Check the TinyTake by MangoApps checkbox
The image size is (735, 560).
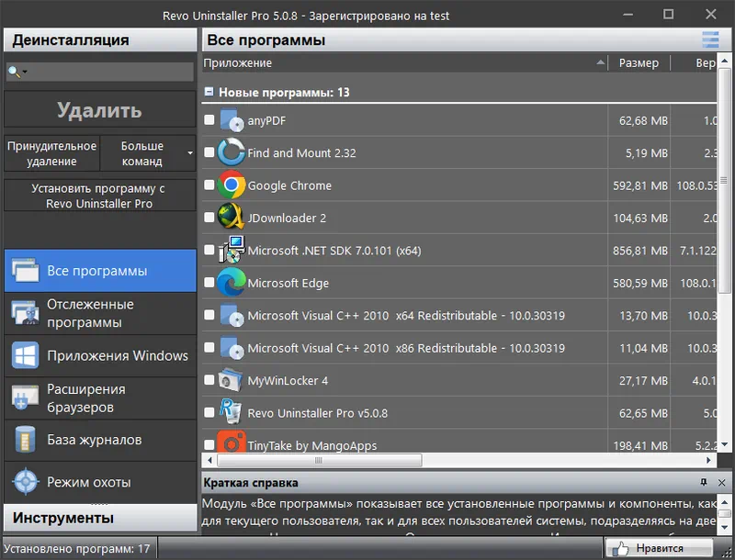pyautogui.click(x=209, y=444)
